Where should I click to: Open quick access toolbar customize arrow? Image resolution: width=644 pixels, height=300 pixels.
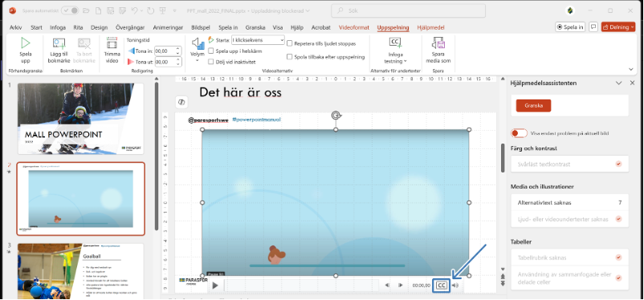(174, 10)
